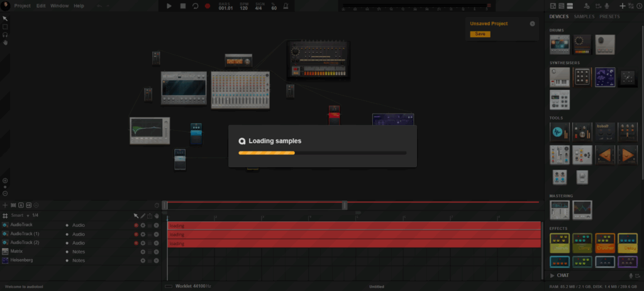This screenshot has width=644, height=291.
Task: Click the first loading audio region
Action: point(354,226)
